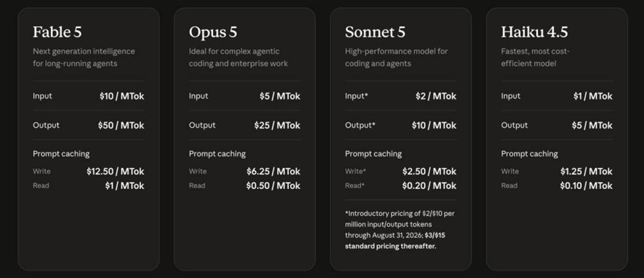This screenshot has height=278, width=644.
Task: Click Haiku 4.5 cost-efficient model description
Action: coord(535,58)
